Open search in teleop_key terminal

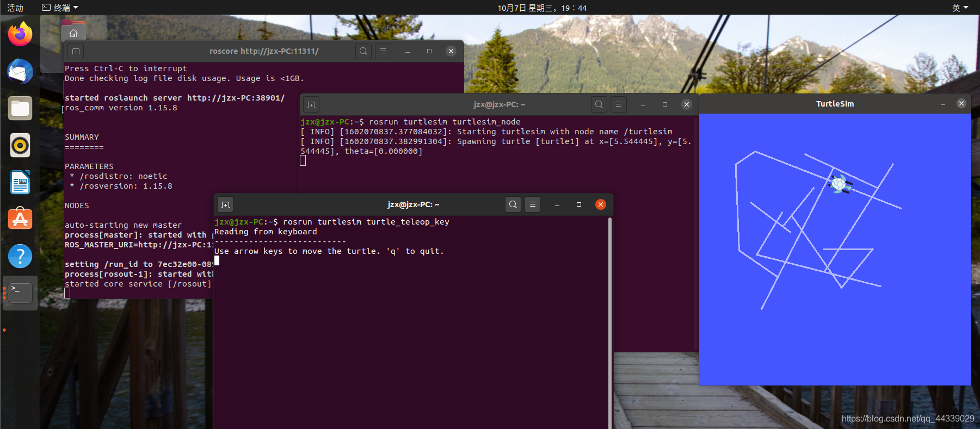tap(513, 204)
